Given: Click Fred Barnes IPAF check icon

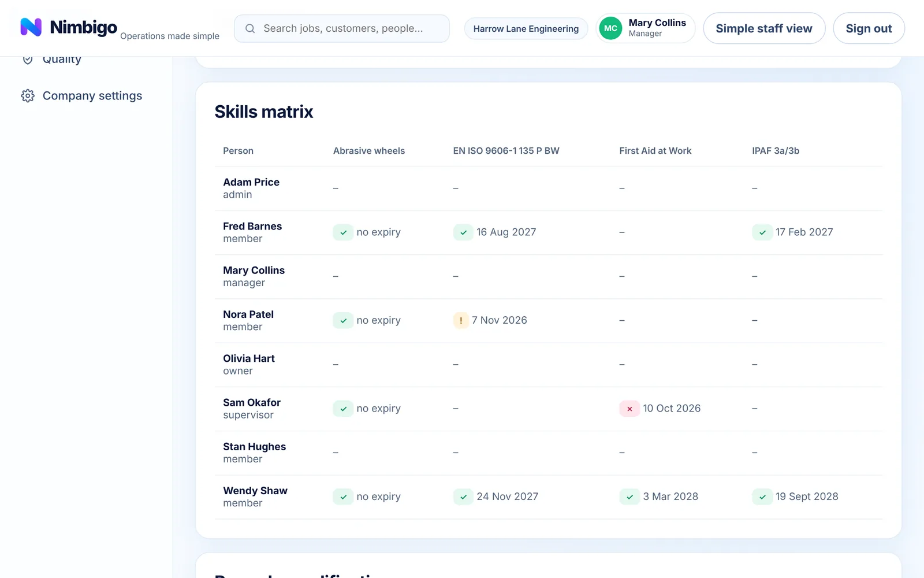Looking at the screenshot, I should click(x=762, y=232).
